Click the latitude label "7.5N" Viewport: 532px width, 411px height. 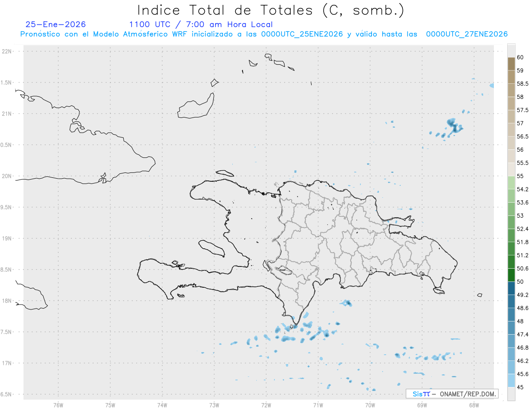click(6, 332)
